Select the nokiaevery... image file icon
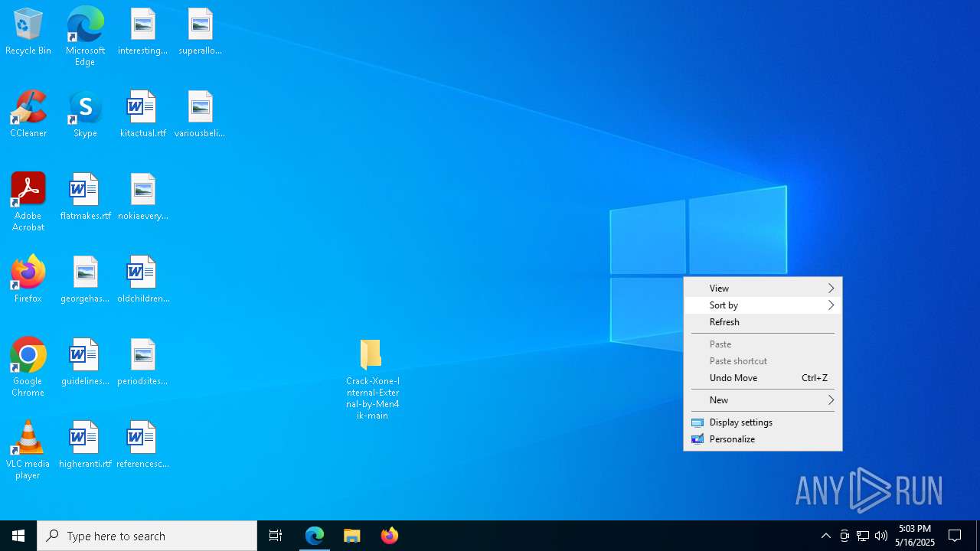 (x=142, y=197)
